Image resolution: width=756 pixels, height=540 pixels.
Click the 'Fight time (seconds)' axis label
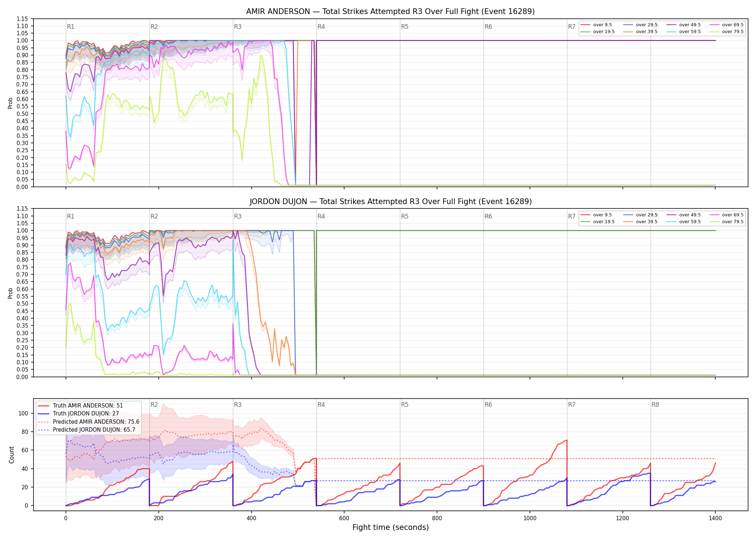click(391, 527)
